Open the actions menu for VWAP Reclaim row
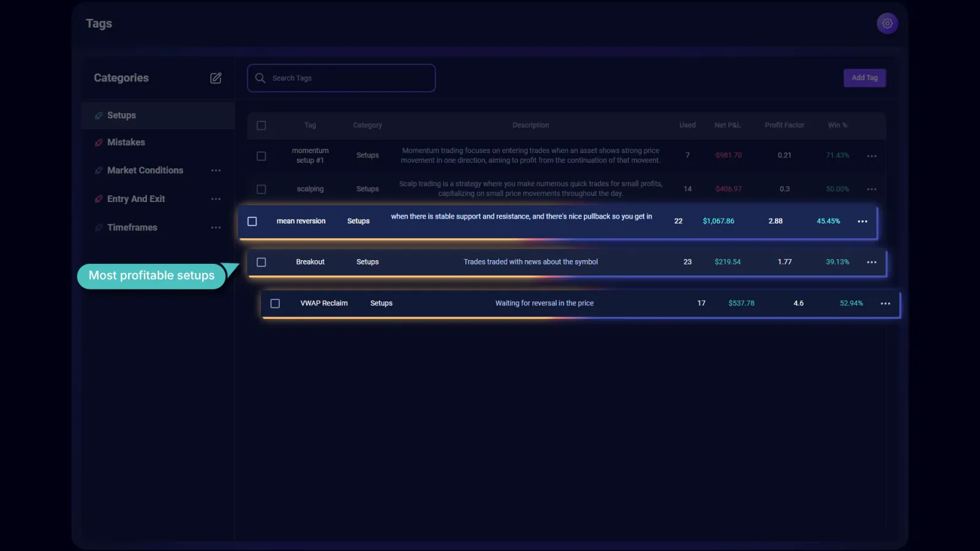The image size is (980, 551). pos(885,303)
